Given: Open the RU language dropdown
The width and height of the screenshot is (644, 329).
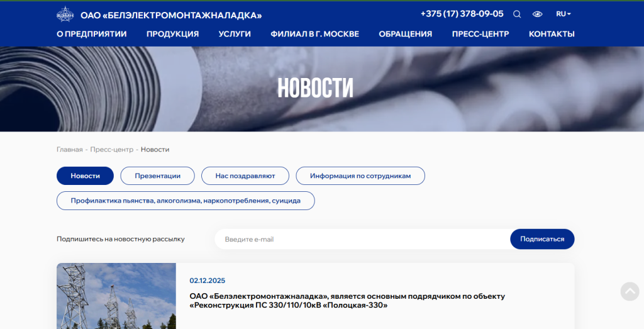Looking at the screenshot, I should pos(563,14).
